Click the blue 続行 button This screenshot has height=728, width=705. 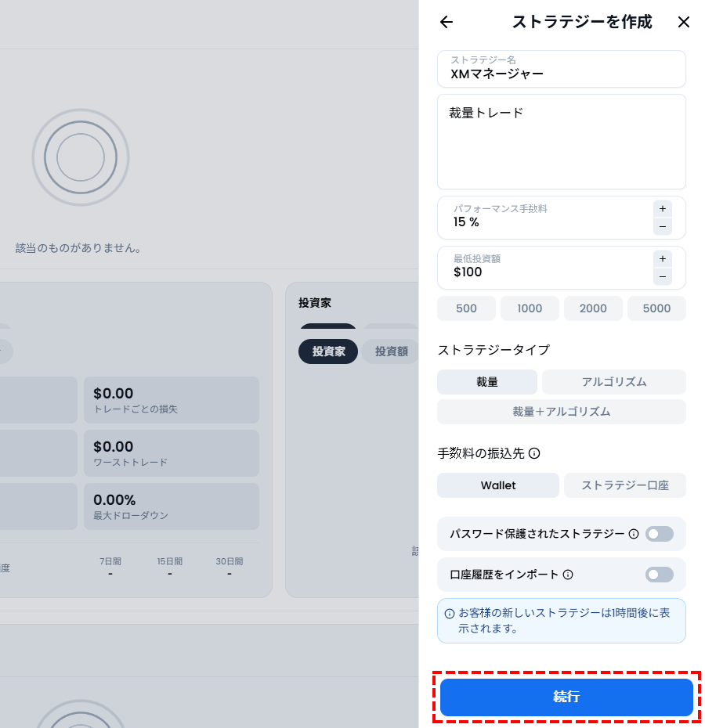coord(566,697)
